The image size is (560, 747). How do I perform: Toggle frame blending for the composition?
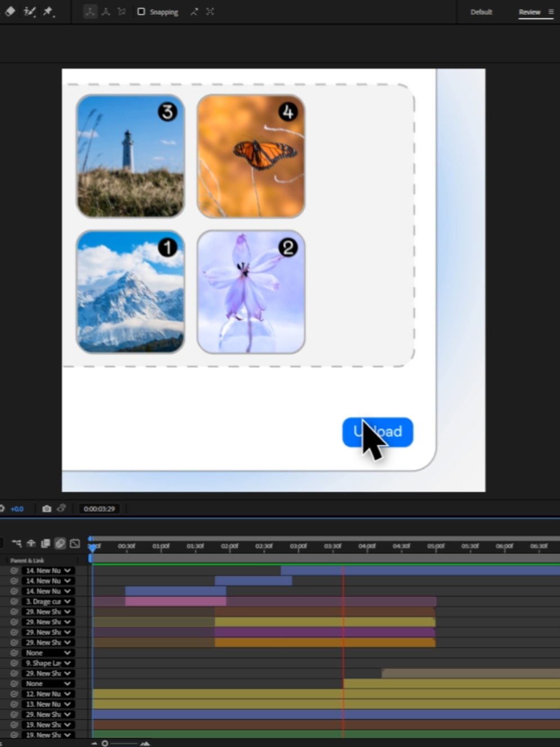coord(46,544)
